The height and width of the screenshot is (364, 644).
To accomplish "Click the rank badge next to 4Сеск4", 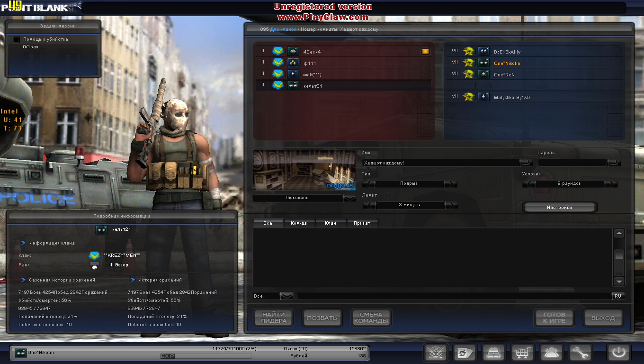I will tap(293, 51).
